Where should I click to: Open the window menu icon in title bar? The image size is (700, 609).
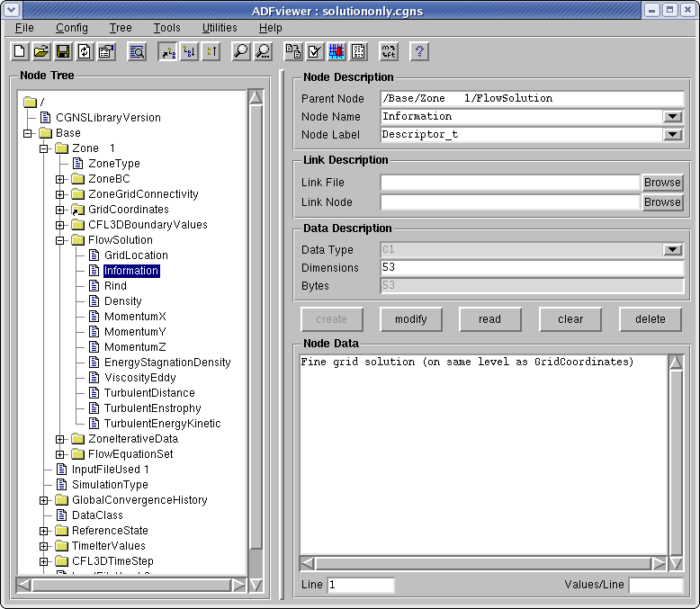click(11, 10)
